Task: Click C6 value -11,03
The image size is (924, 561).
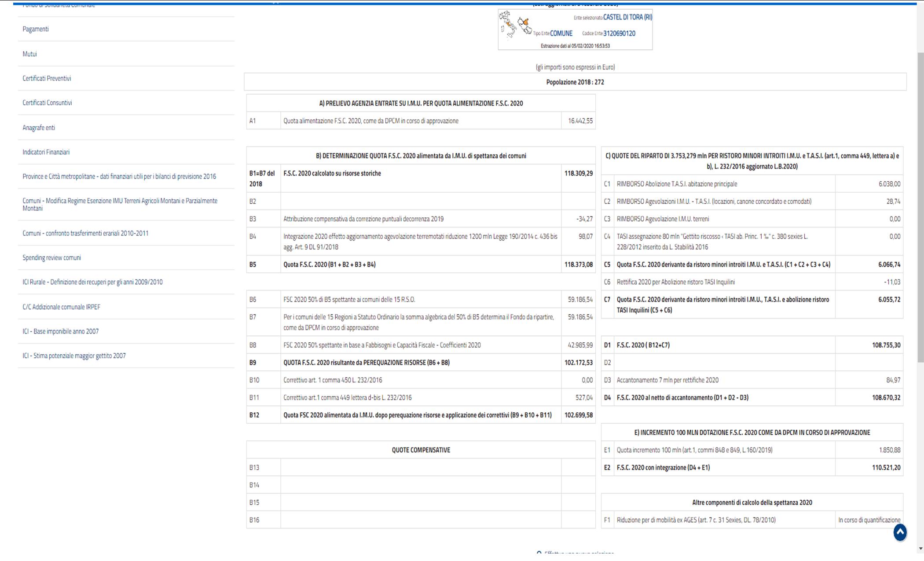Action: (892, 282)
